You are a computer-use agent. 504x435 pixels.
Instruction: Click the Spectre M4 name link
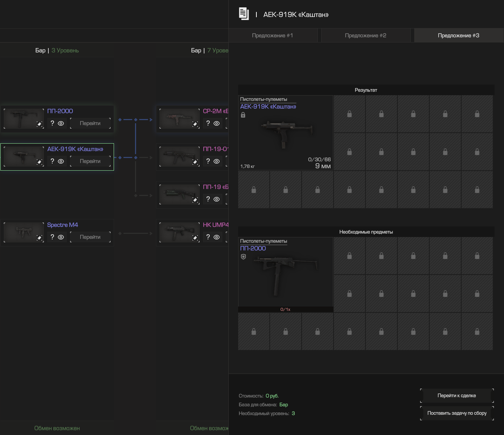[62, 225]
